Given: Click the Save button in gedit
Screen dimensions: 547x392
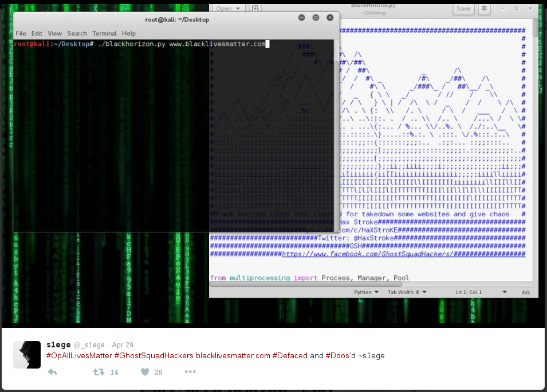Looking at the screenshot, I should [x=463, y=9].
